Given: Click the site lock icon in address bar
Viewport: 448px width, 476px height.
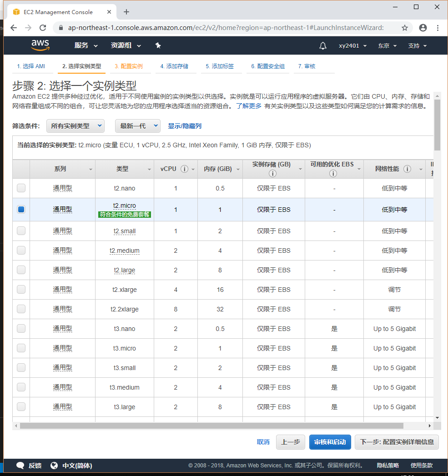Looking at the screenshot, I should tap(61, 28).
